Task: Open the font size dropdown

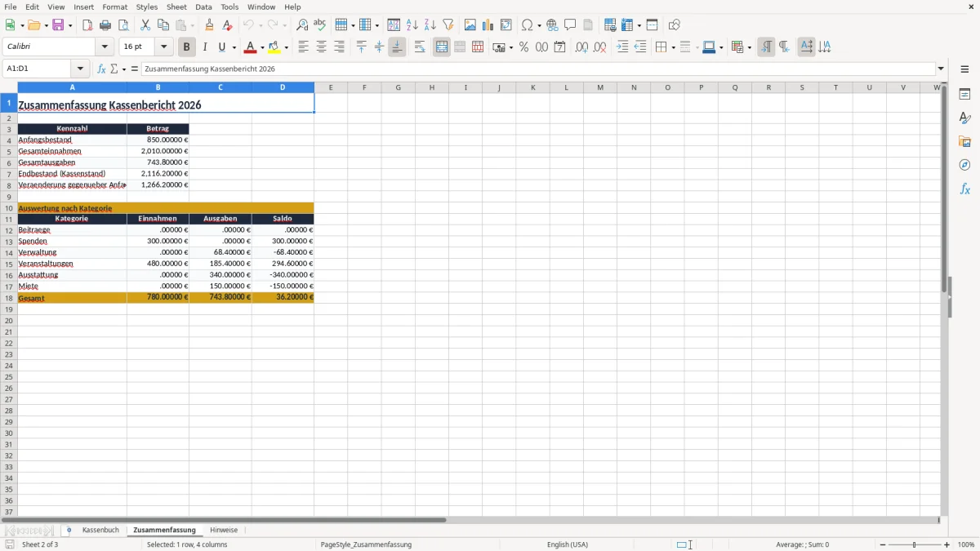Action: coord(164,47)
